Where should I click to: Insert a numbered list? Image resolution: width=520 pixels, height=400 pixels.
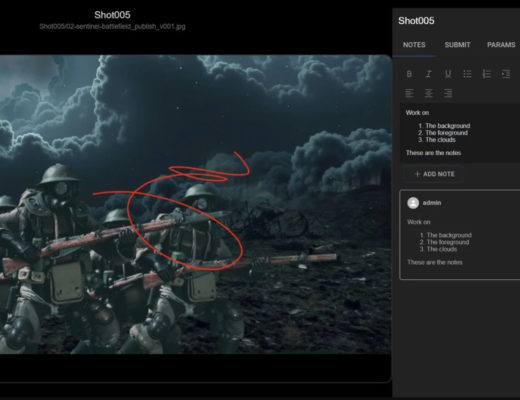487,74
